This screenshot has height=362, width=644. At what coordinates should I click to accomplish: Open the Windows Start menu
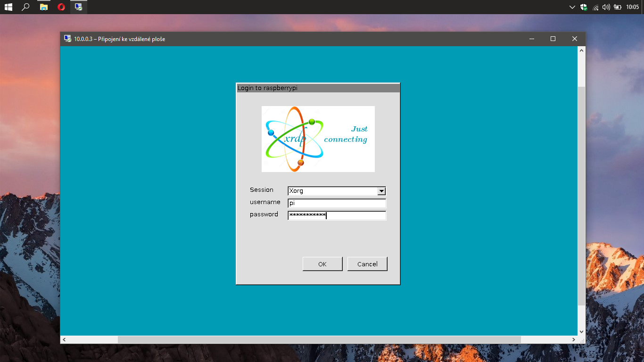[x=8, y=7]
